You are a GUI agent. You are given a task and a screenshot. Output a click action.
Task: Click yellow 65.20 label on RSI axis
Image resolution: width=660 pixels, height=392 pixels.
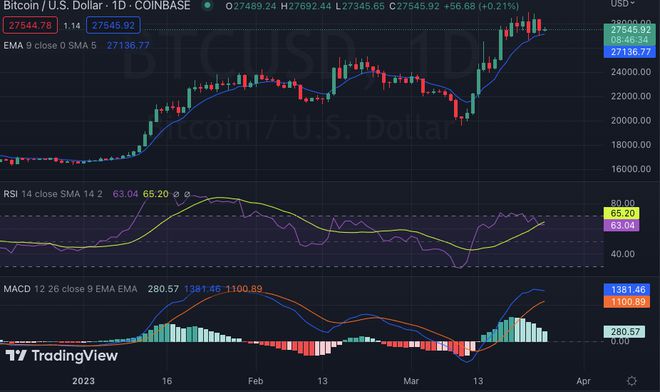[622, 213]
